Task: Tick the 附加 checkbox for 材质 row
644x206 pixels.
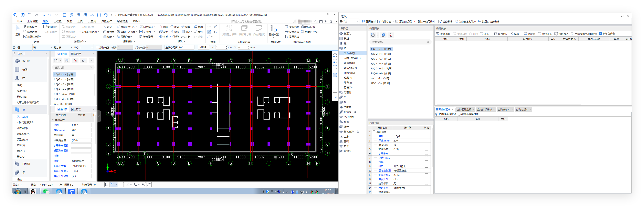Action: click(426, 166)
